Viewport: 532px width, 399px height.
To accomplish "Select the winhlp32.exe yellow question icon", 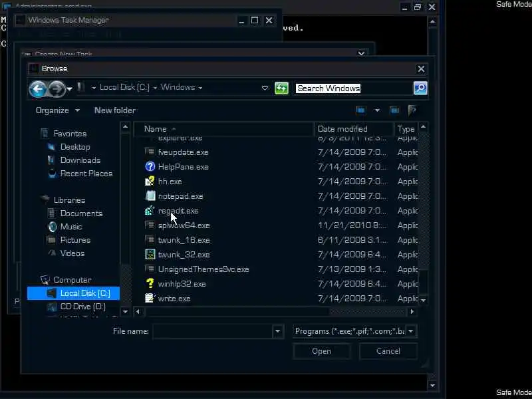I will coord(150,284).
